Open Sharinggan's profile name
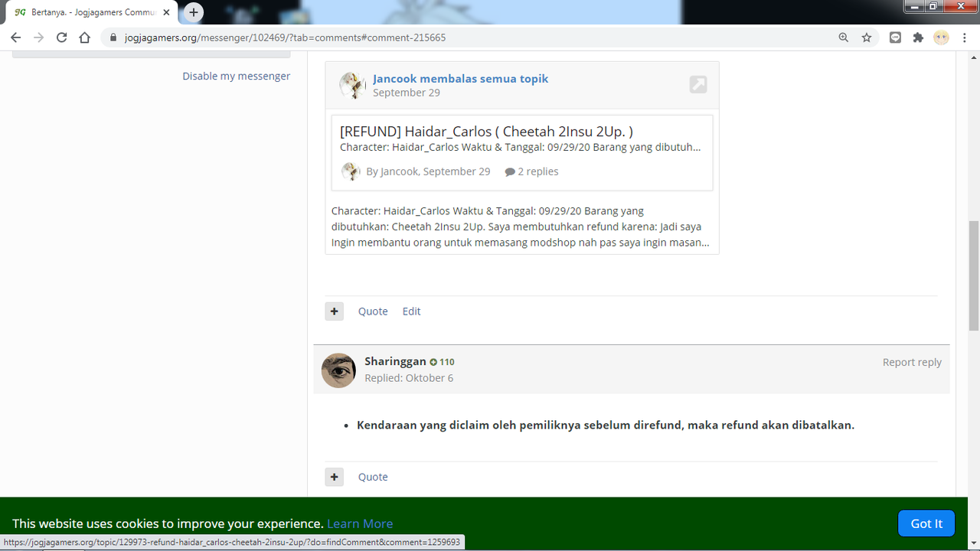Screen dimensions: 980x551 pos(395,361)
